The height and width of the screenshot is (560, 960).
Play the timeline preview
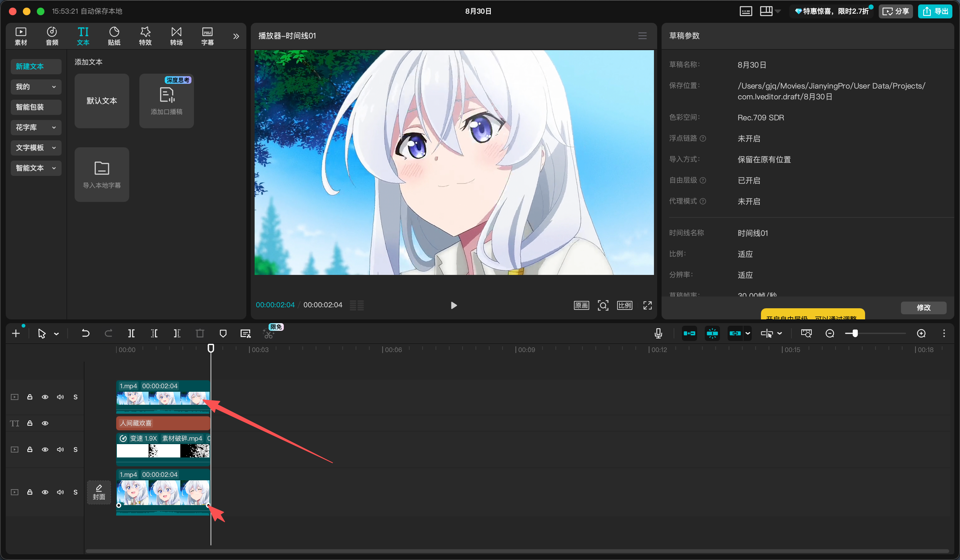(x=453, y=305)
